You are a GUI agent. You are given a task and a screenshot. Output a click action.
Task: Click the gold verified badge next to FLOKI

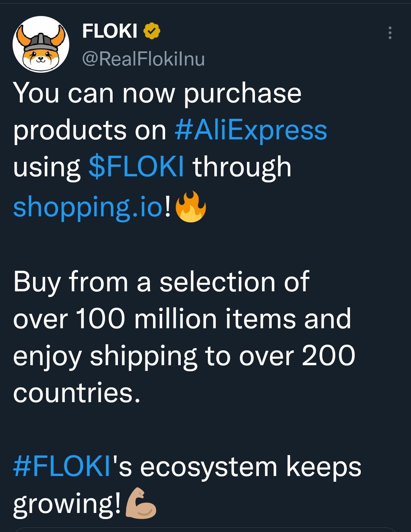[x=151, y=31]
